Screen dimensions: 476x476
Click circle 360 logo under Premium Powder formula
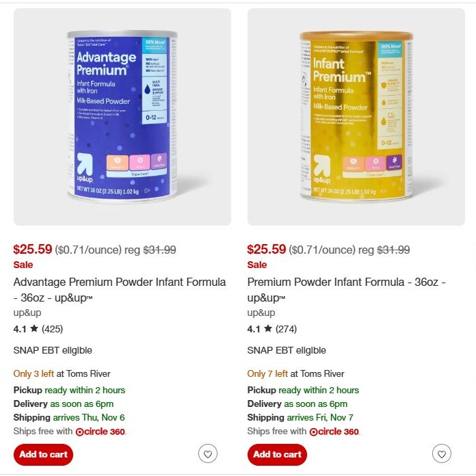334,432
